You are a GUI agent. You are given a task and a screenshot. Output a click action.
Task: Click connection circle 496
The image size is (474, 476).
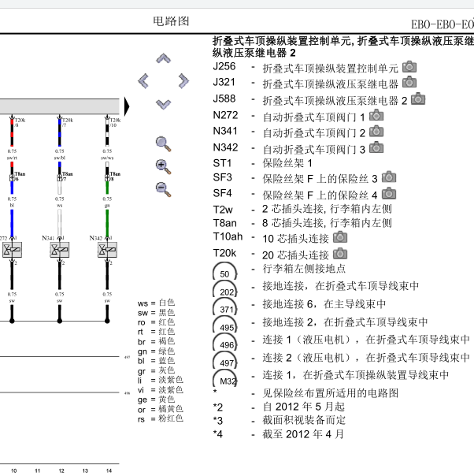[x=224, y=342]
